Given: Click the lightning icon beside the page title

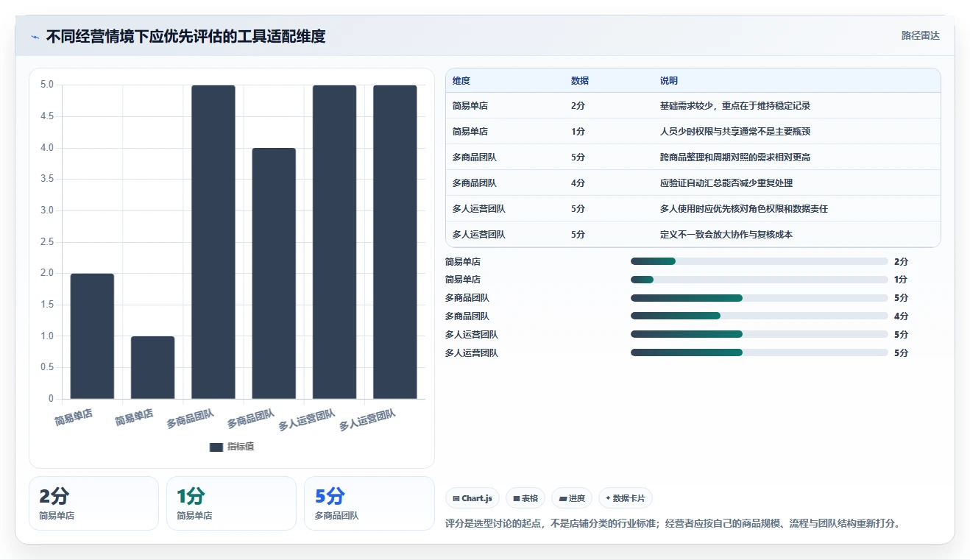Looking at the screenshot, I should (35, 36).
